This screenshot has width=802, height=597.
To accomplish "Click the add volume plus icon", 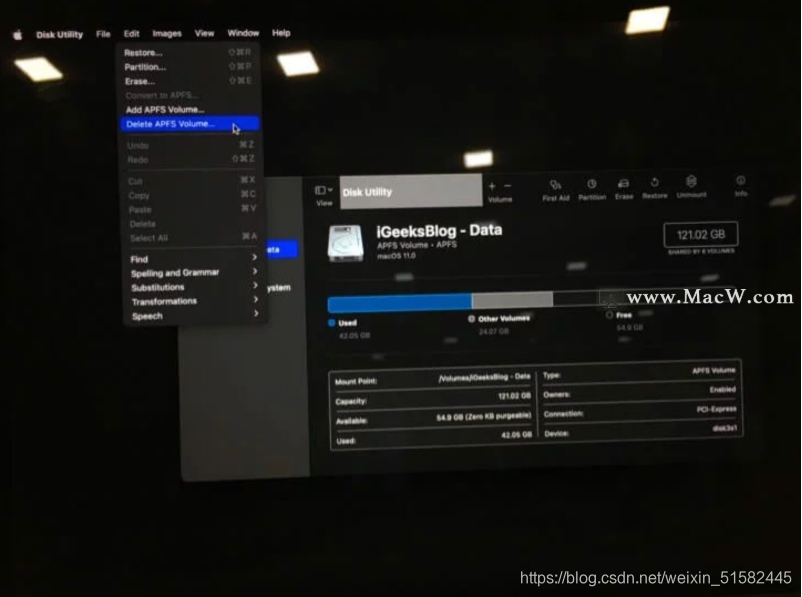I will point(492,187).
